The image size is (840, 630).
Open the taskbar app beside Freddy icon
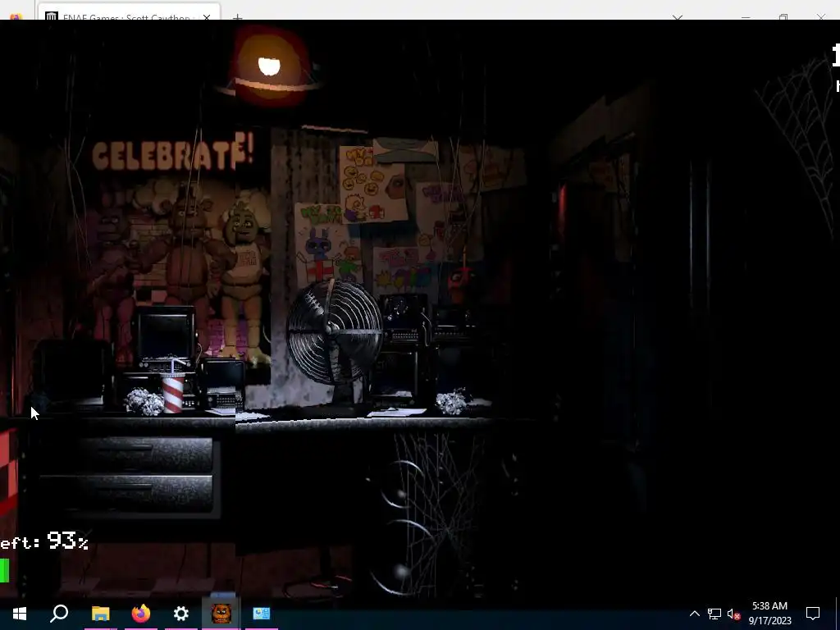pos(262,614)
